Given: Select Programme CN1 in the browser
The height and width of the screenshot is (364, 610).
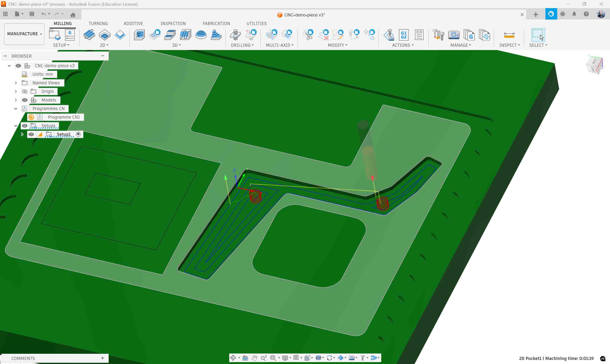Looking at the screenshot, I should pyautogui.click(x=64, y=117).
